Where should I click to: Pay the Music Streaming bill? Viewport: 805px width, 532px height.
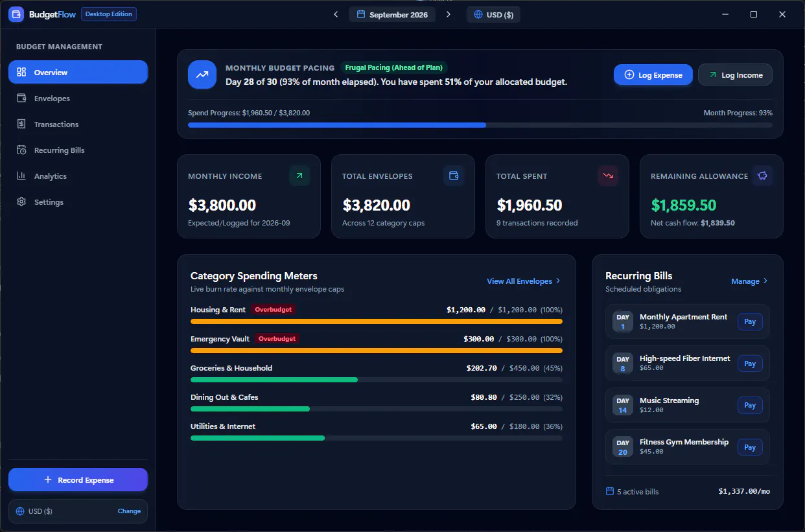point(750,405)
